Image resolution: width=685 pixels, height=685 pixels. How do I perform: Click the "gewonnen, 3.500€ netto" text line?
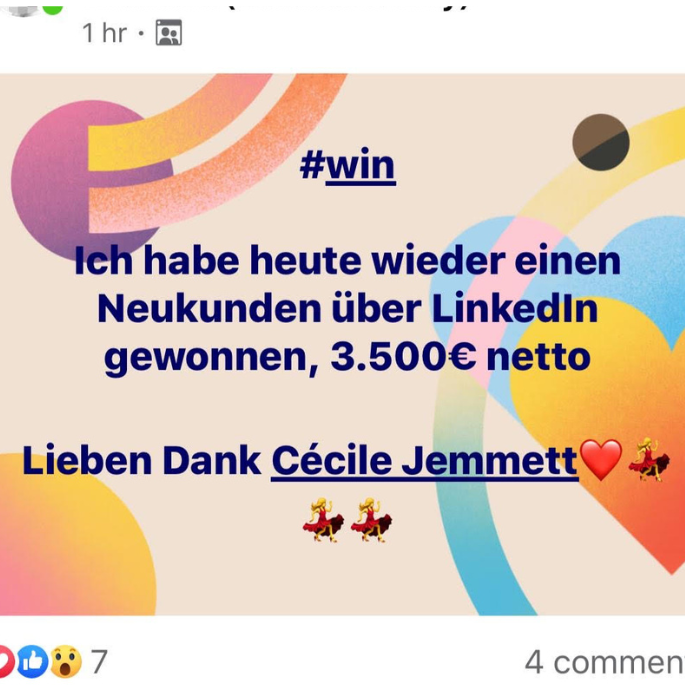tap(348, 357)
